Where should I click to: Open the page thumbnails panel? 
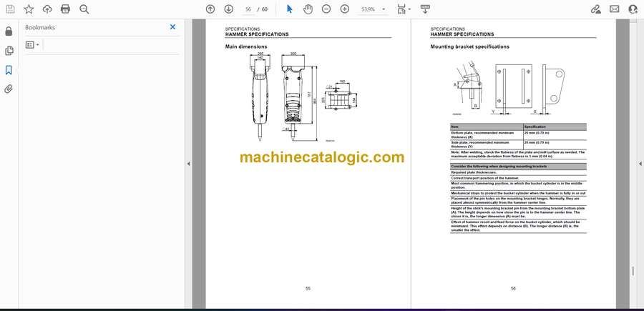[x=9, y=51]
